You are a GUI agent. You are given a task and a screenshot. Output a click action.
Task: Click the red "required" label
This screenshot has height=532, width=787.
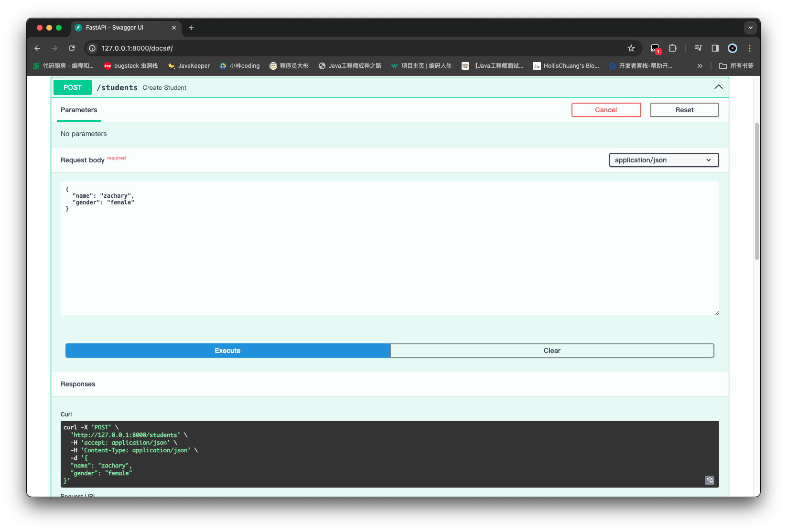117,158
